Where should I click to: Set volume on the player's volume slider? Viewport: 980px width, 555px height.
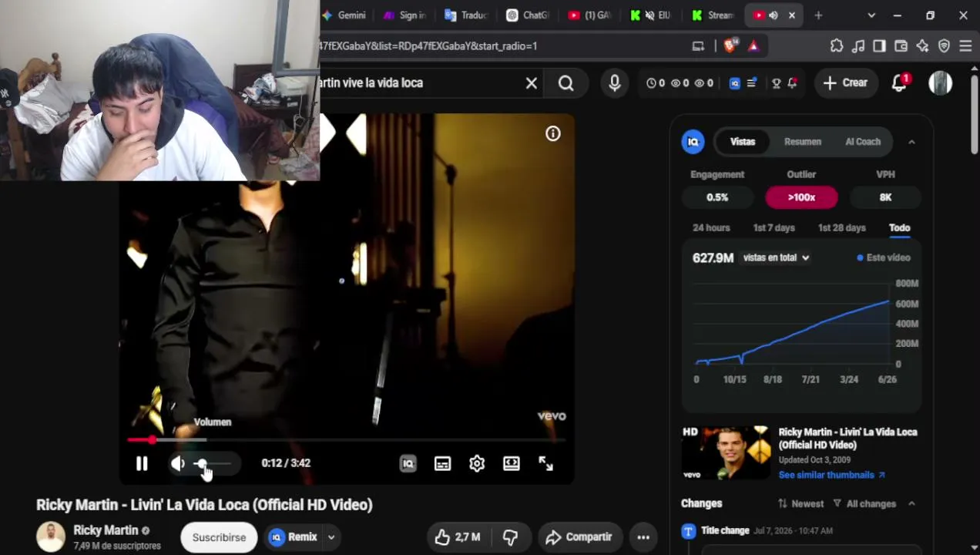point(212,463)
